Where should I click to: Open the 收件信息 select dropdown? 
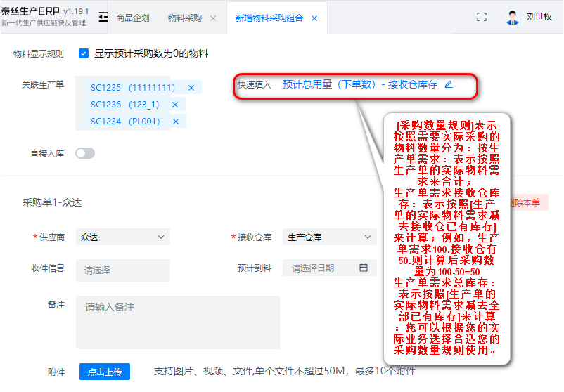click(x=122, y=270)
